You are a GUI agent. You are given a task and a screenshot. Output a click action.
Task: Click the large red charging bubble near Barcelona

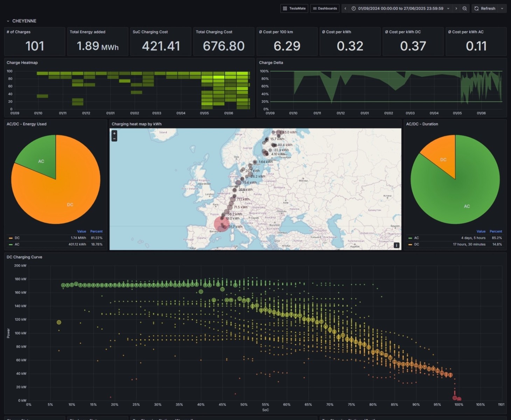(x=222, y=224)
